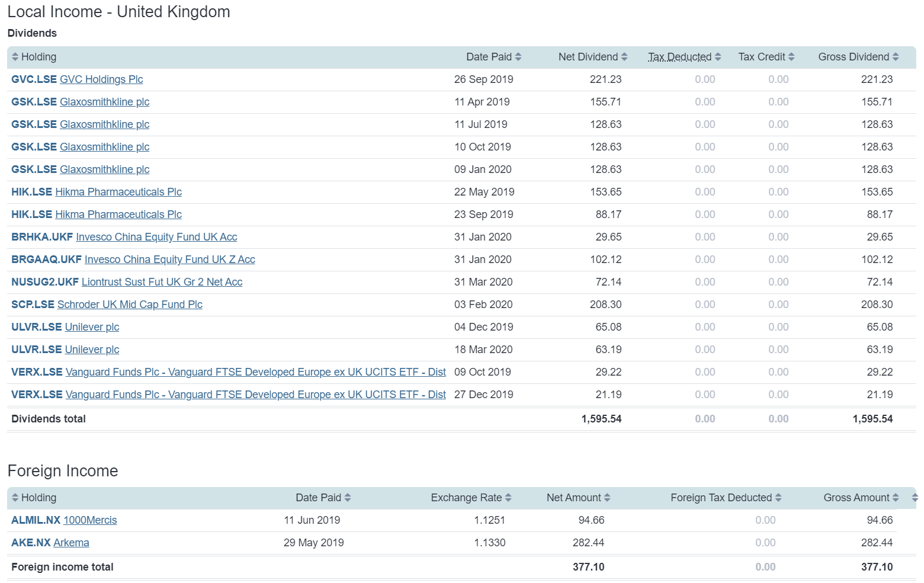Click the AKE.NX ticker text
The width and height of the screenshot is (924, 583).
pos(31,543)
